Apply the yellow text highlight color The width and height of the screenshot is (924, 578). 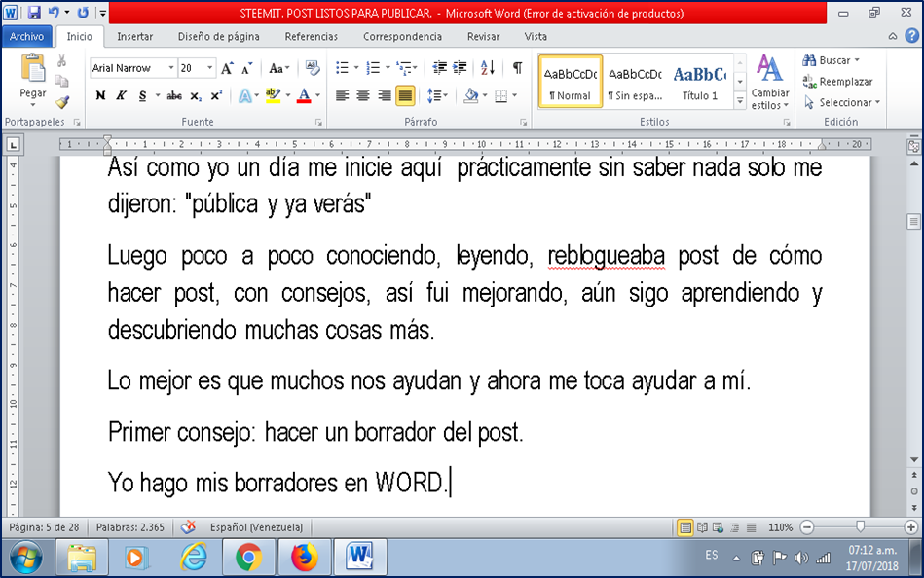[273, 95]
